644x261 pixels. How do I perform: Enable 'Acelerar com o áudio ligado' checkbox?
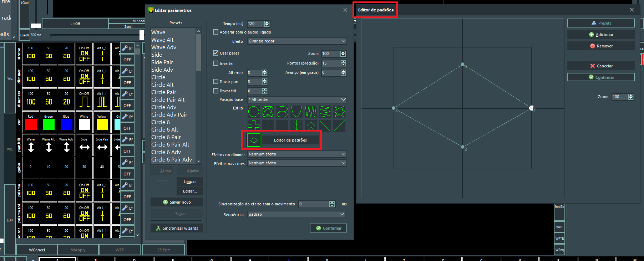click(215, 32)
